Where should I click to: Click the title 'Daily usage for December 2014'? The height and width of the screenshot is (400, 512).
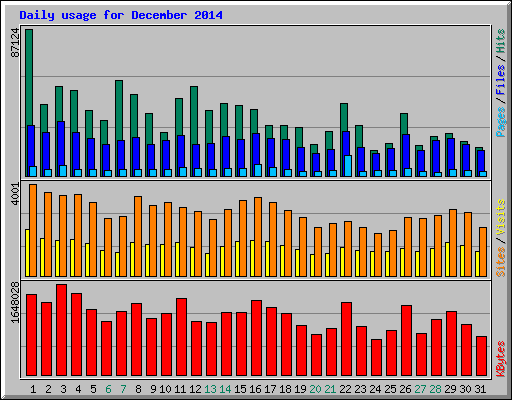click(121, 15)
